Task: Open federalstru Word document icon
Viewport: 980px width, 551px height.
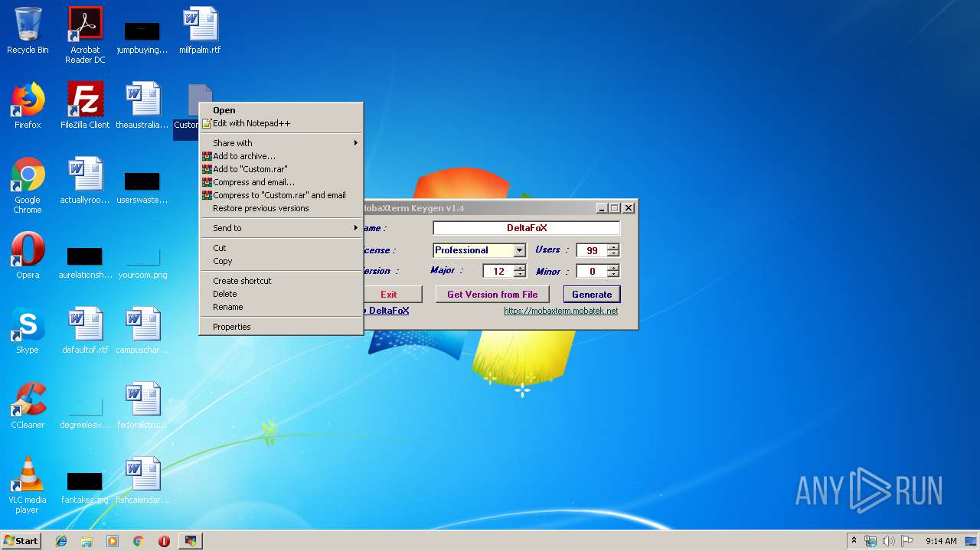Action: point(142,406)
